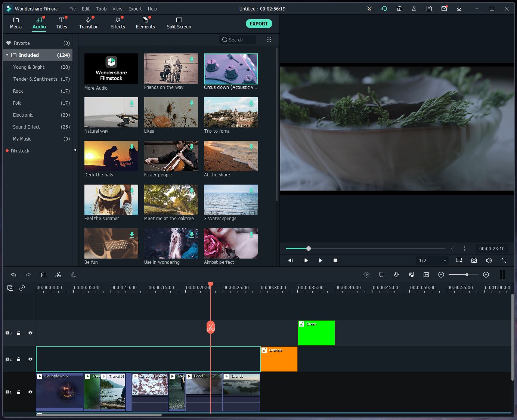The height and width of the screenshot is (420, 517).
Task: Toggle visibility of video track 2
Action: tap(31, 359)
